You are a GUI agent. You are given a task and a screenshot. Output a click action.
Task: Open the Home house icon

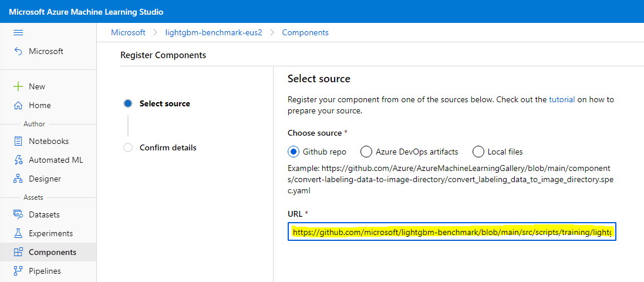click(x=18, y=105)
